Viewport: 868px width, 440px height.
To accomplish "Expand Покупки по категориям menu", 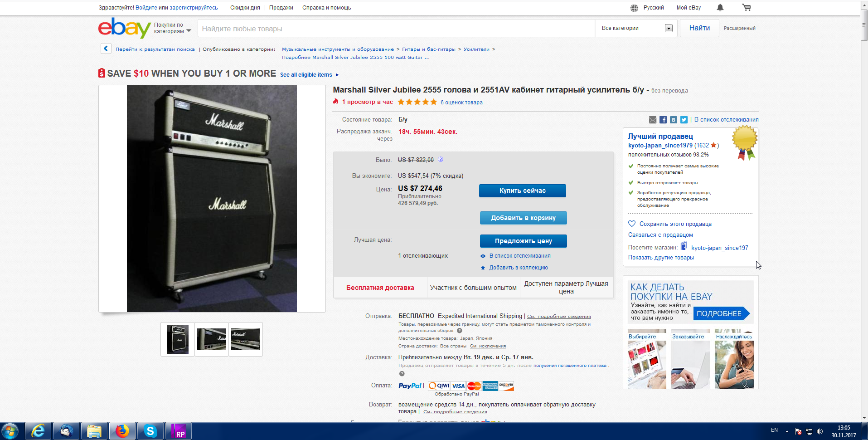I will tap(173, 28).
